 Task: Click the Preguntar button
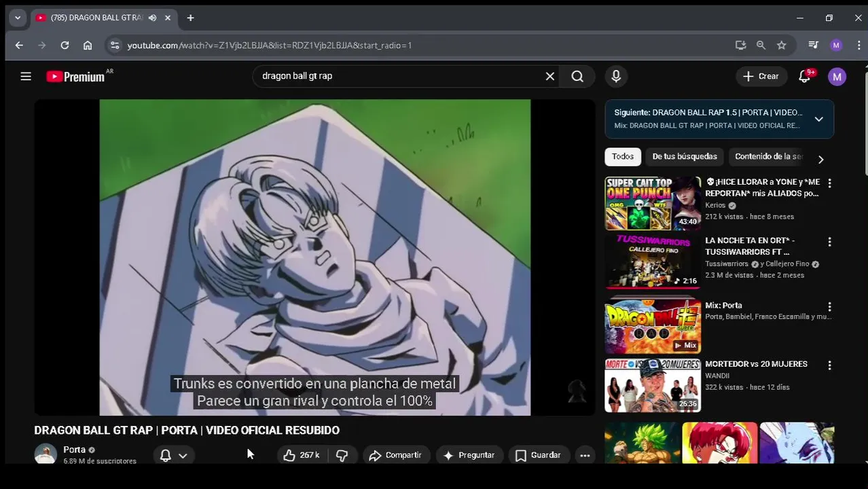pyautogui.click(x=469, y=455)
